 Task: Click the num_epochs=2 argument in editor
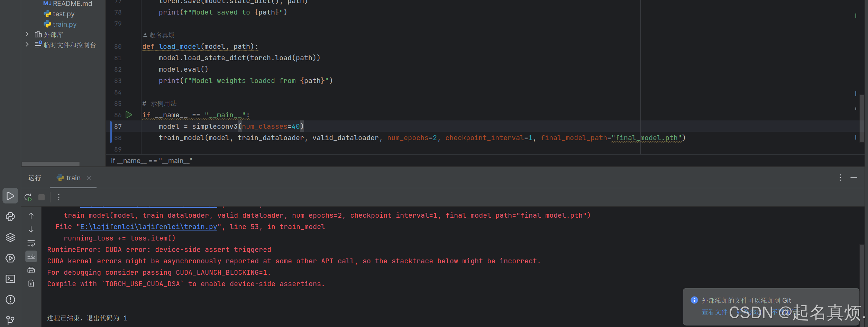412,138
